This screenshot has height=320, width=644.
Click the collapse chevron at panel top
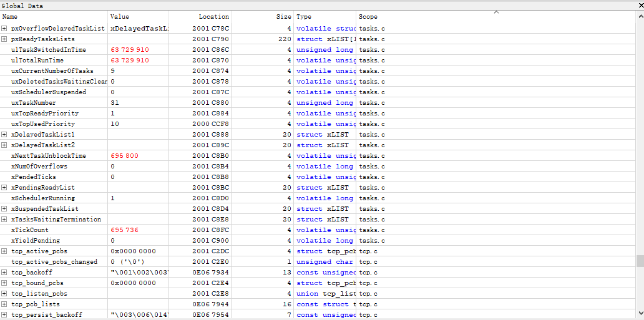[497, 12]
